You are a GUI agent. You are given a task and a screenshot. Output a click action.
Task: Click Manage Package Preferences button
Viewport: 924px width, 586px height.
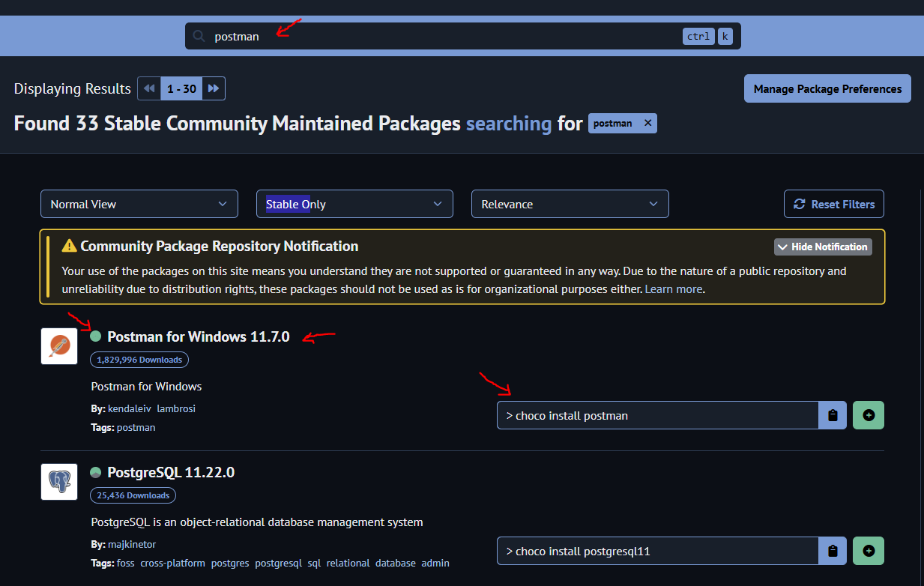coord(827,88)
